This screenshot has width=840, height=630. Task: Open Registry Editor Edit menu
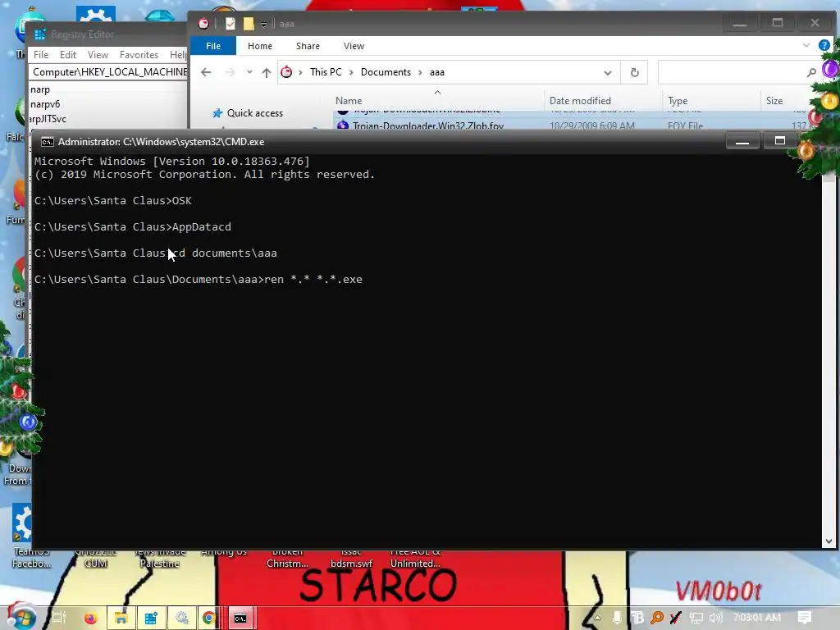click(x=67, y=55)
